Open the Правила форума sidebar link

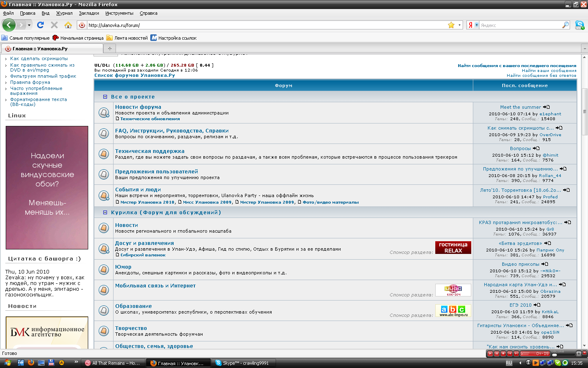(x=30, y=82)
